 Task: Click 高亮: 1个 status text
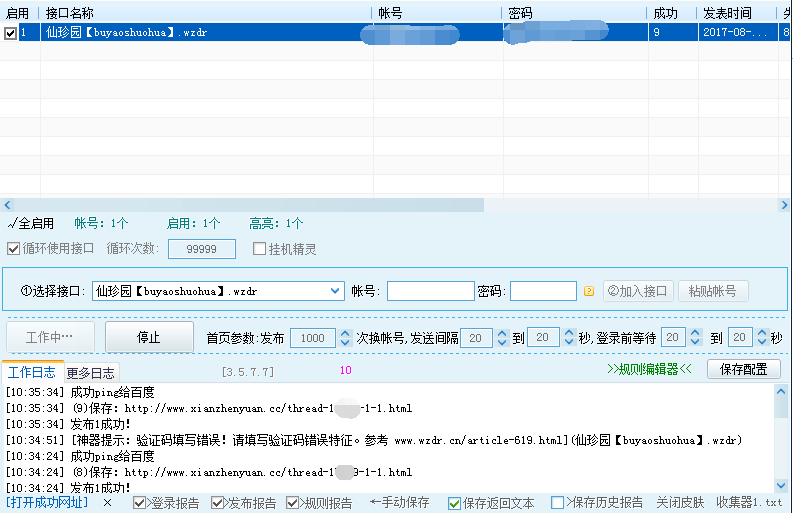(x=276, y=223)
